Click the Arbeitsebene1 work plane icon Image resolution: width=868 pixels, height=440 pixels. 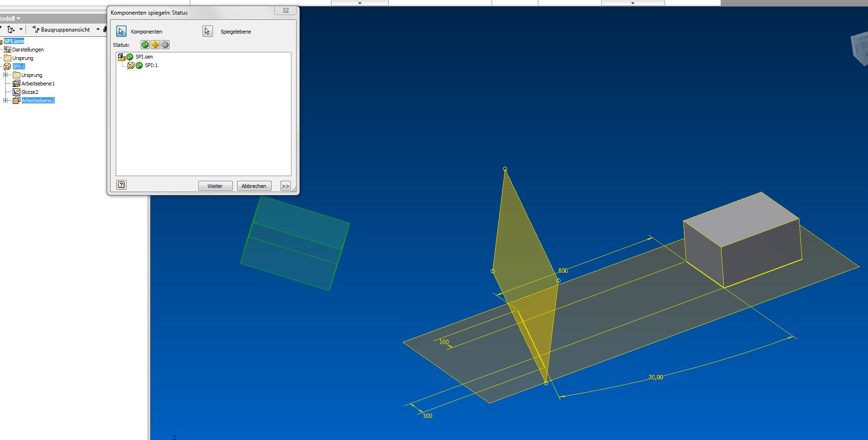click(x=17, y=84)
